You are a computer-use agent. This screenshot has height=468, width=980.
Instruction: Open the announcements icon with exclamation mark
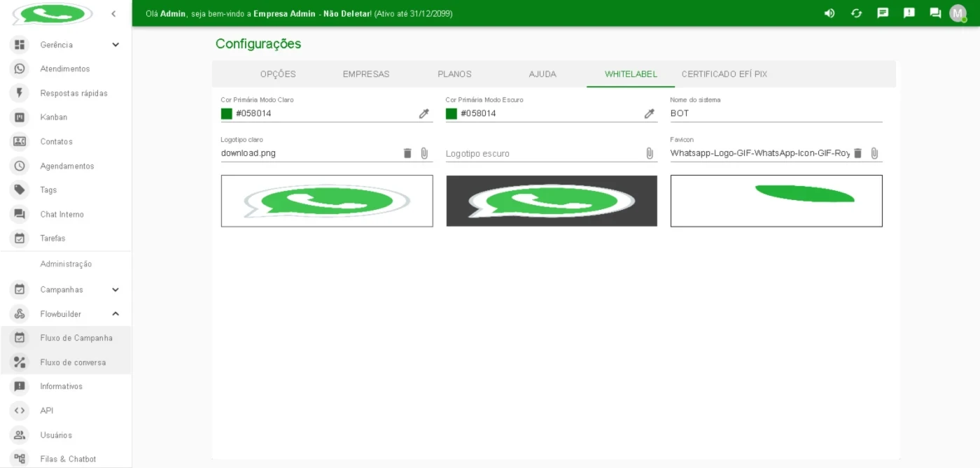click(909, 13)
